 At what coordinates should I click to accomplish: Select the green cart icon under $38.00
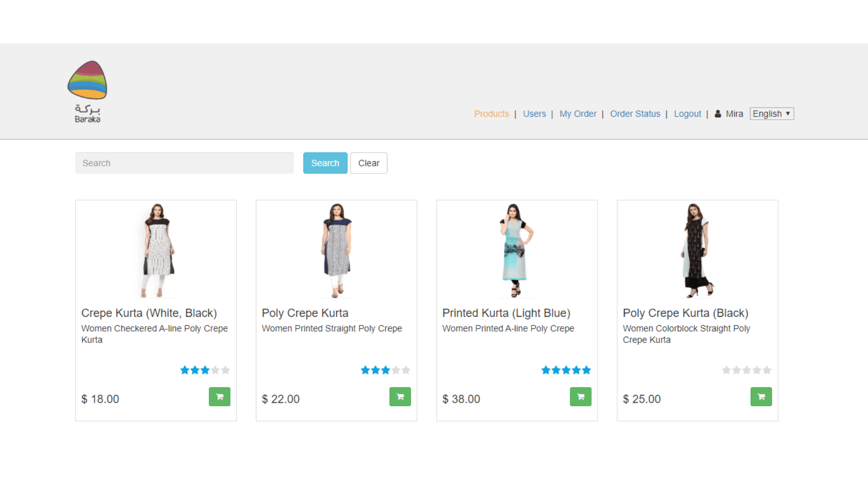tap(580, 396)
